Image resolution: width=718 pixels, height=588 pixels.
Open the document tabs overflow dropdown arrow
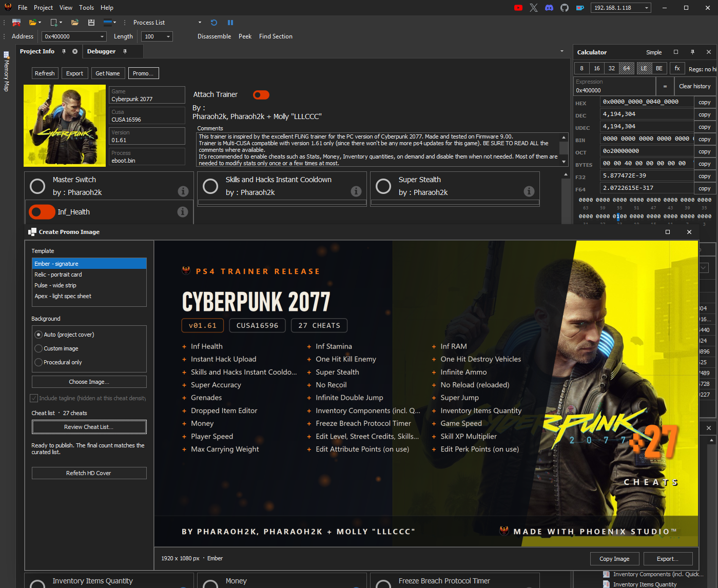tap(562, 51)
